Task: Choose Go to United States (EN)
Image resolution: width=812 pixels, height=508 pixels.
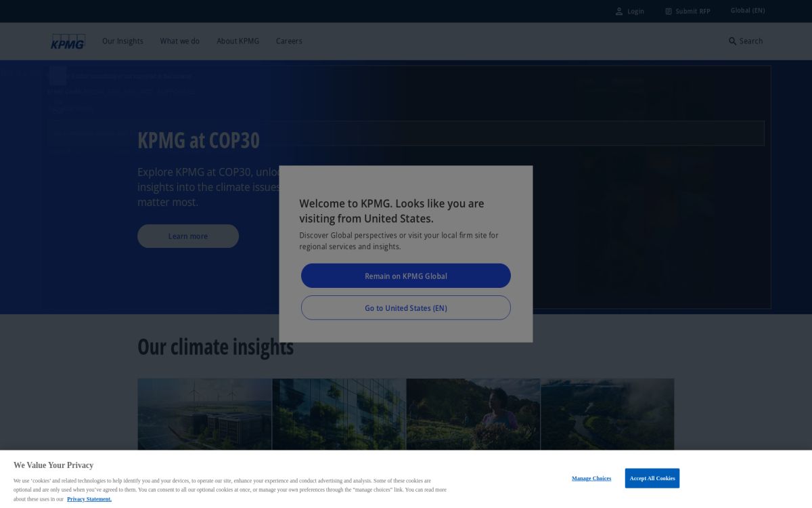Action: click(x=405, y=308)
